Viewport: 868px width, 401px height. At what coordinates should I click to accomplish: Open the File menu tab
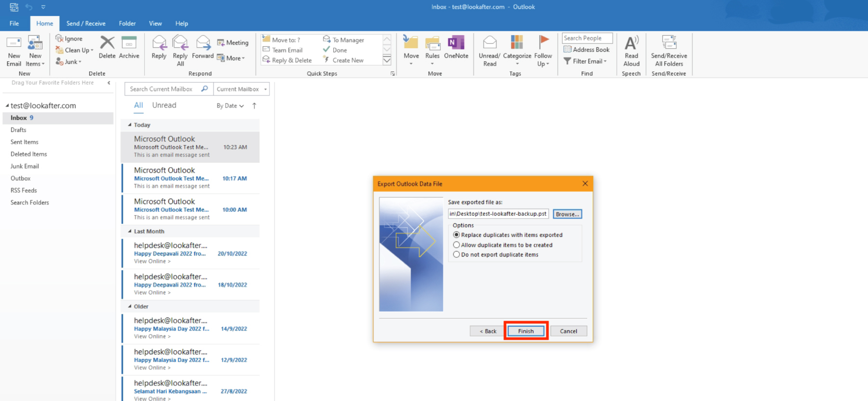[x=14, y=23]
